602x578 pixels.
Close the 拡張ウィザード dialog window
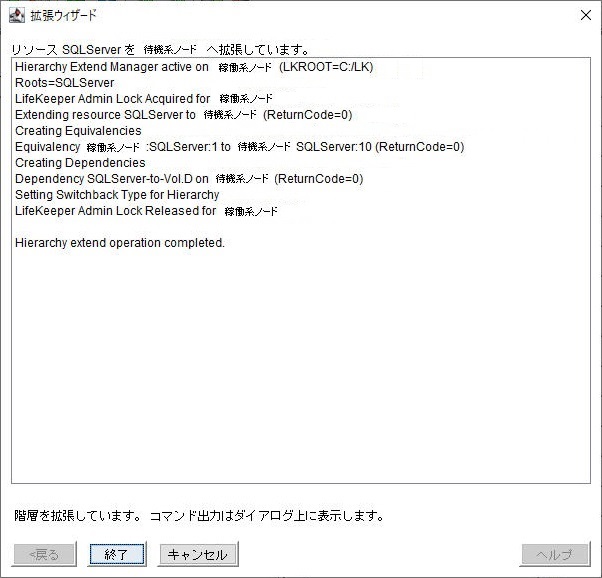[x=585, y=15]
